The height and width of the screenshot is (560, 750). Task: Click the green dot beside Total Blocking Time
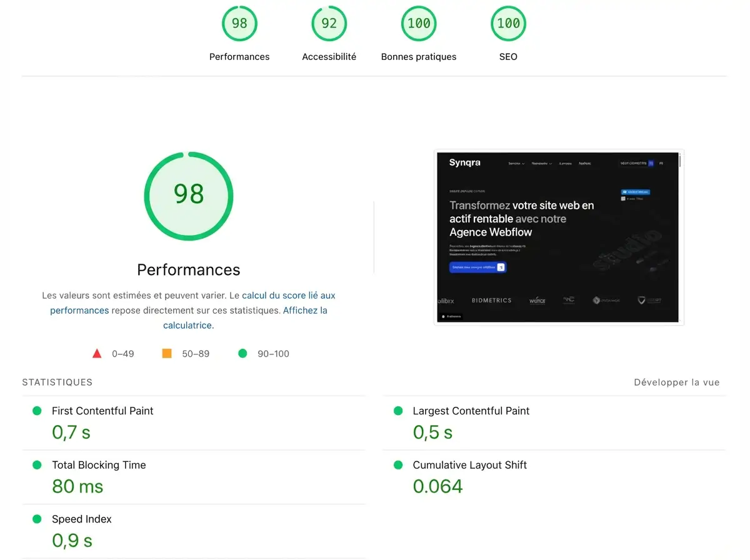click(37, 465)
